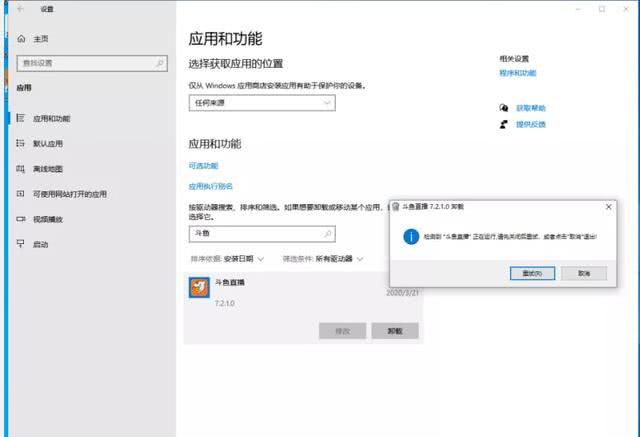Click the 启动 sidebar icon

(x=20, y=244)
